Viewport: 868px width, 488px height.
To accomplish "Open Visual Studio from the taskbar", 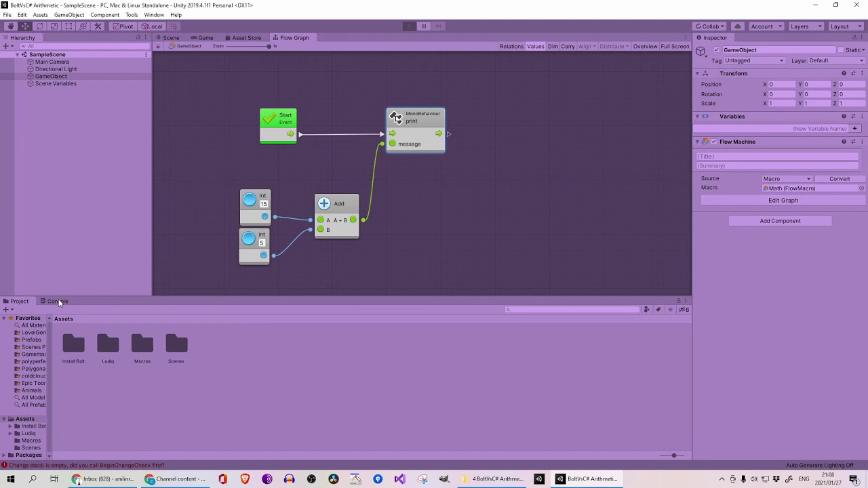I will (x=399, y=479).
